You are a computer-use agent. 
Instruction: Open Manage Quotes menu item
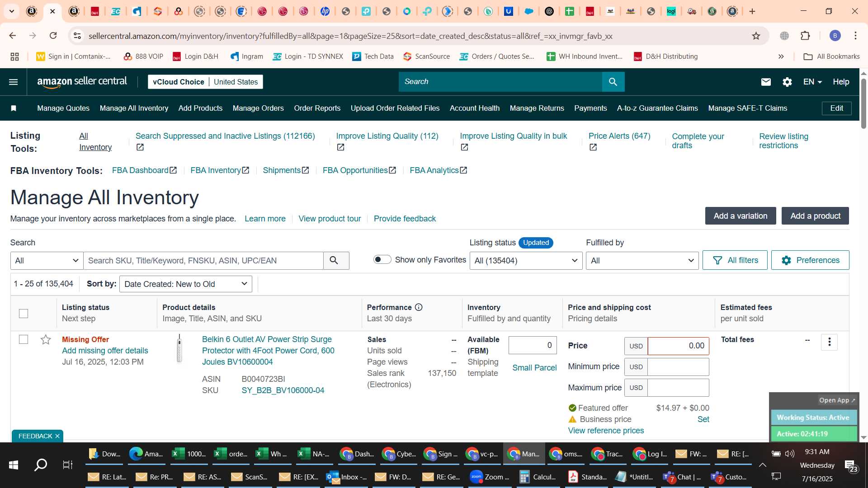coord(63,108)
